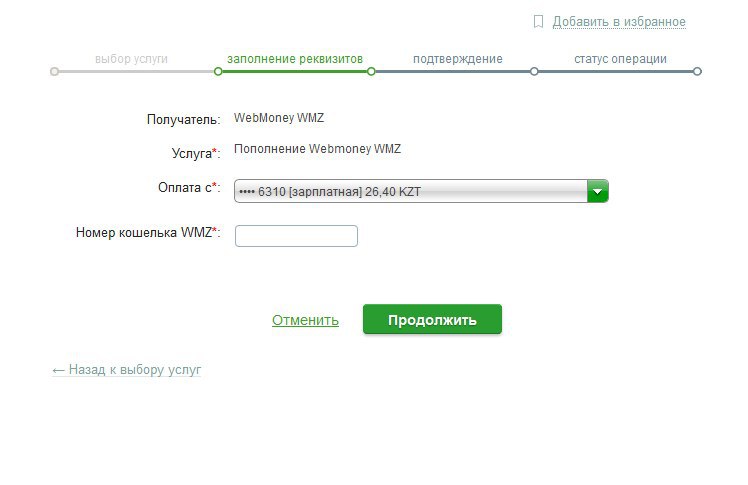Click the Номер кошелька WMZ label
Screen dimensions: 748x485
pos(148,232)
